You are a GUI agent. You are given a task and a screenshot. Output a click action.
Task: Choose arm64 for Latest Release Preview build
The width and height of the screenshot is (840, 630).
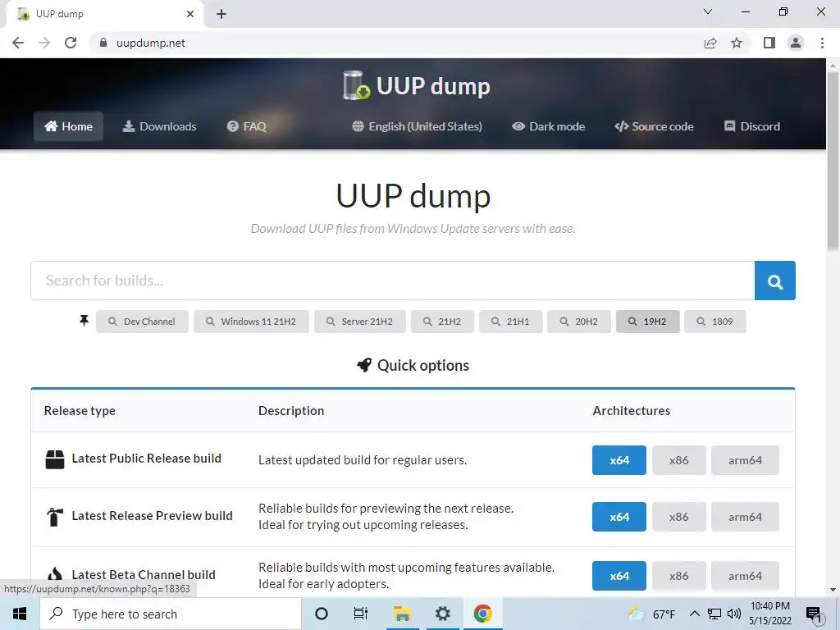point(745,517)
